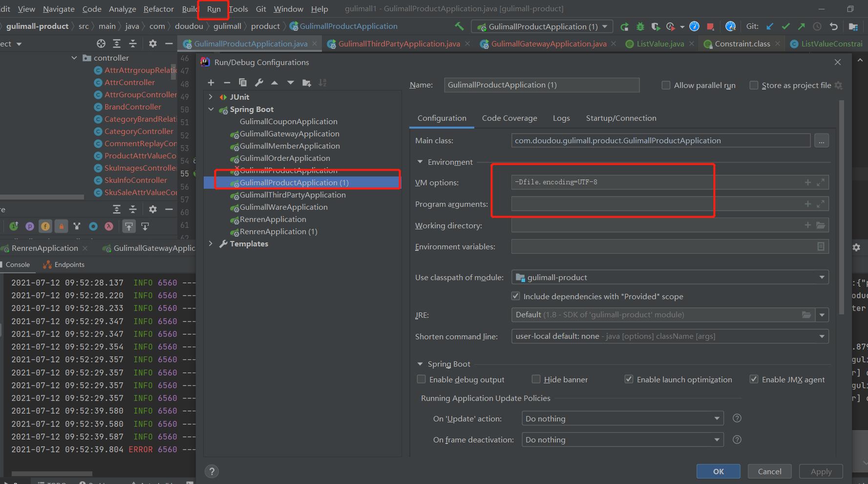Commit changes with the green check icon

[x=786, y=26]
